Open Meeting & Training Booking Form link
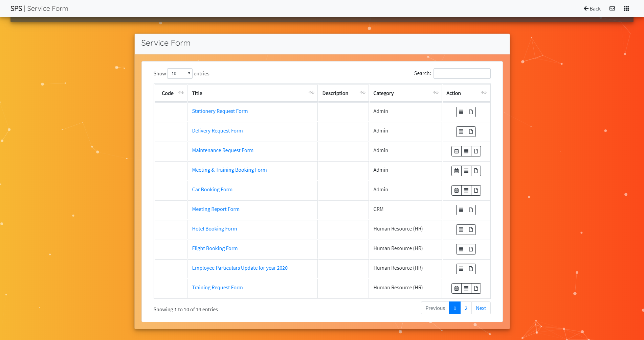Viewport: 644px width, 340px height. (229, 170)
